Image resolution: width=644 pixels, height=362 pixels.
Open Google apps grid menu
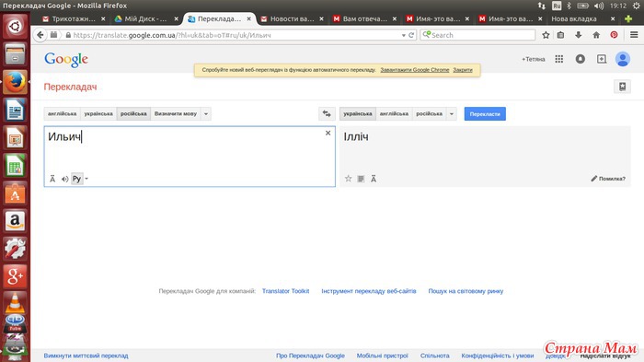(559, 59)
